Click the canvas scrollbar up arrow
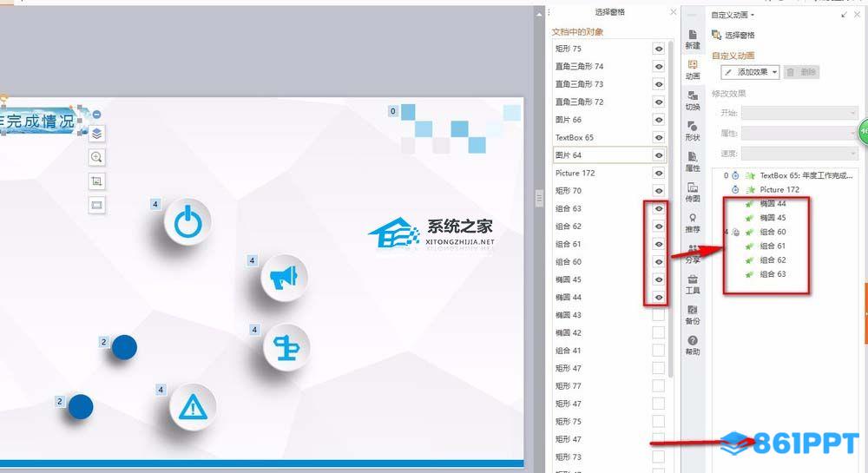Image resolution: width=868 pixels, height=473 pixels. pos(540,15)
